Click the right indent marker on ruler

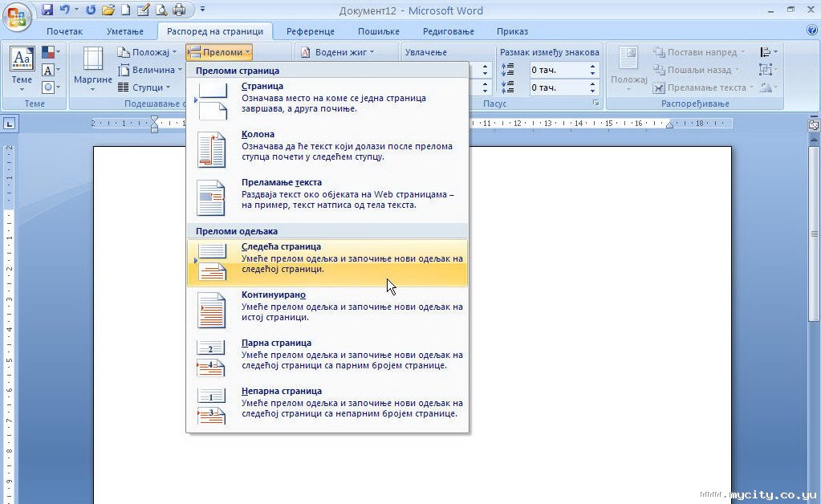[669, 124]
